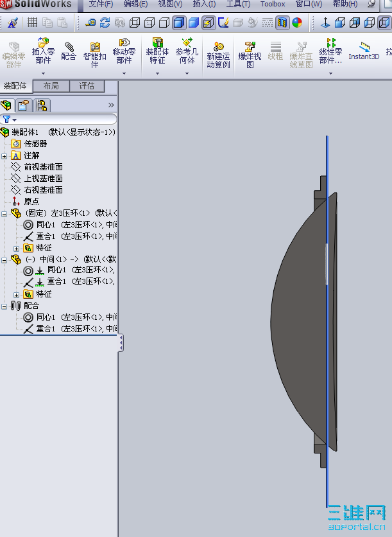The width and height of the screenshot is (392, 537).
Task: Switch to the 评估 tab
Action: click(87, 86)
